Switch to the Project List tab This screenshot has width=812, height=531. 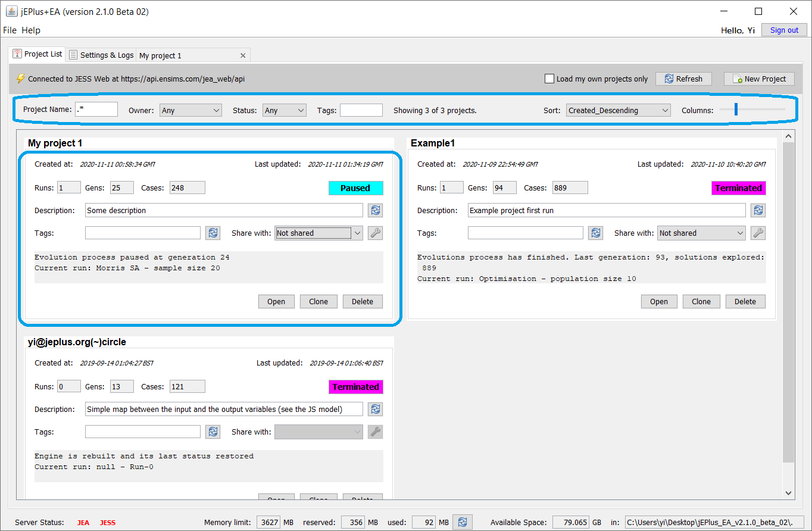coord(38,54)
